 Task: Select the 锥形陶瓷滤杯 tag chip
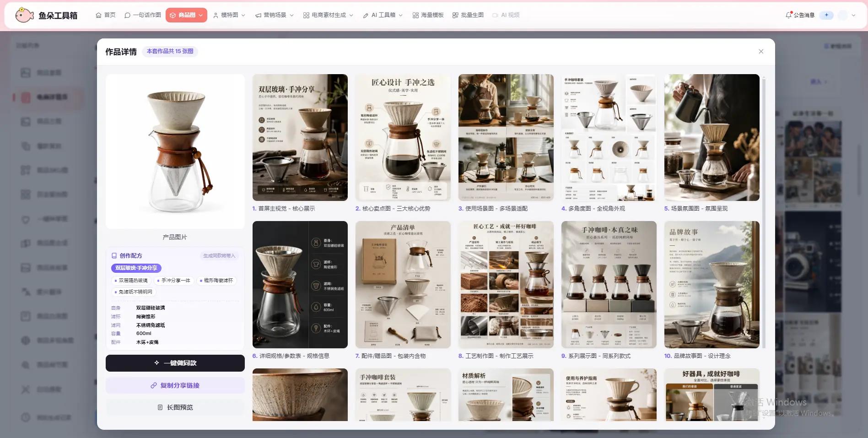[x=216, y=281]
